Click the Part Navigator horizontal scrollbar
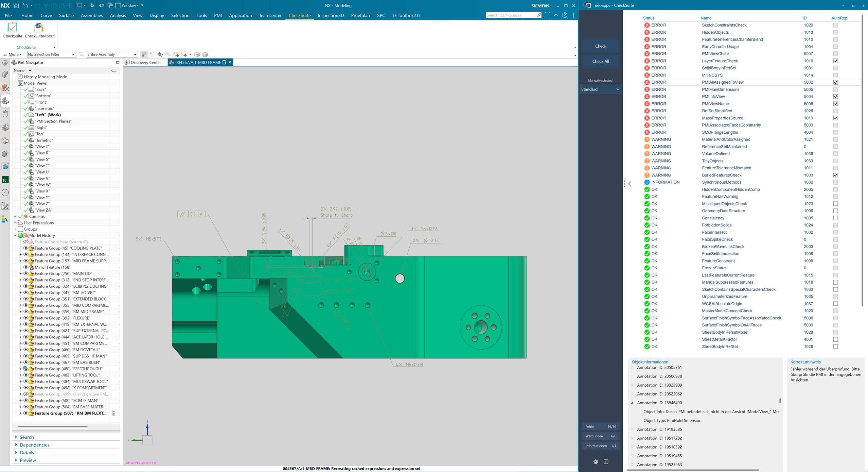868x472 pixels. click(x=53, y=426)
